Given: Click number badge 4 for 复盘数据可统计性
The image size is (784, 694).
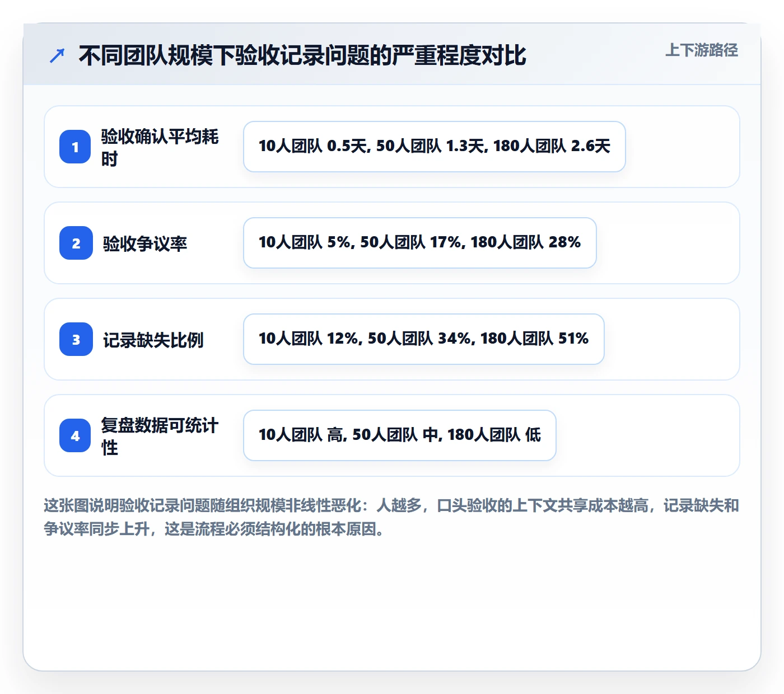Looking at the screenshot, I should [75, 435].
